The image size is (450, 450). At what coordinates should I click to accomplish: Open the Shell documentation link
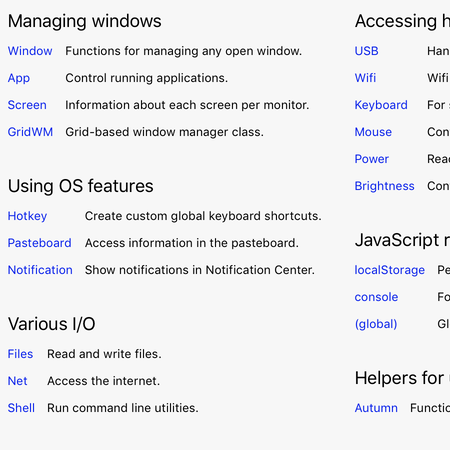pos(21,408)
